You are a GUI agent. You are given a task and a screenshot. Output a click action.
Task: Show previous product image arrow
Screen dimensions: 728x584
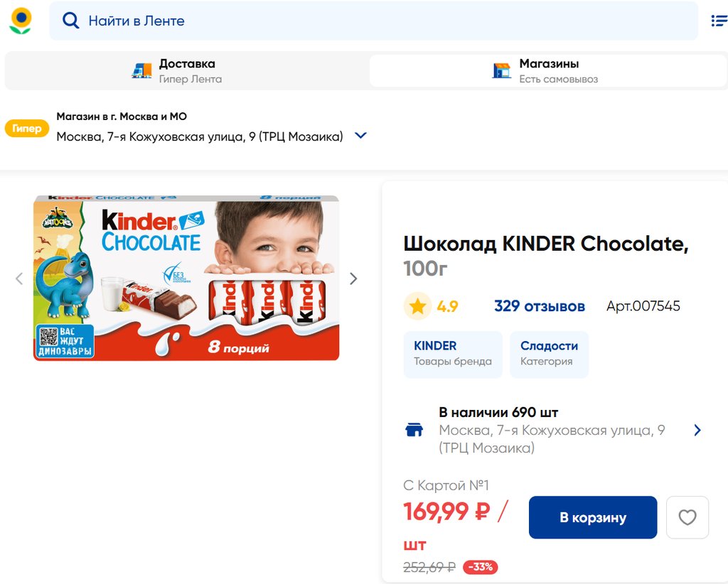tap(19, 279)
